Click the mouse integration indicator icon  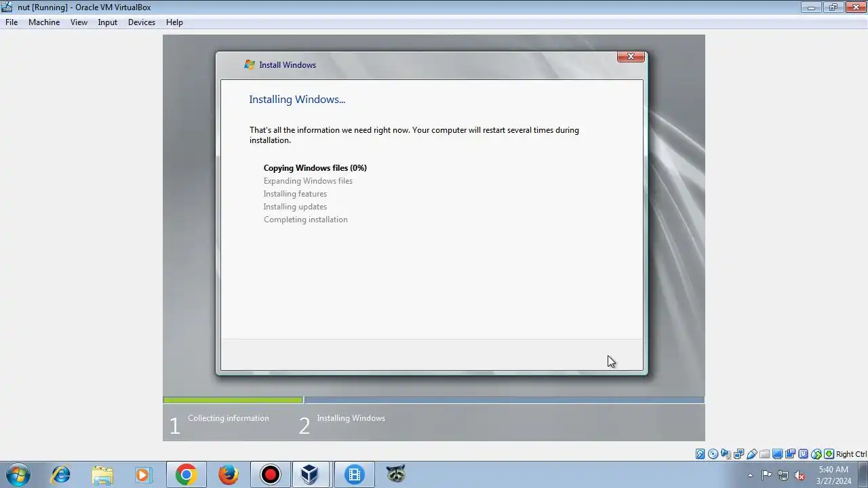[x=816, y=454]
